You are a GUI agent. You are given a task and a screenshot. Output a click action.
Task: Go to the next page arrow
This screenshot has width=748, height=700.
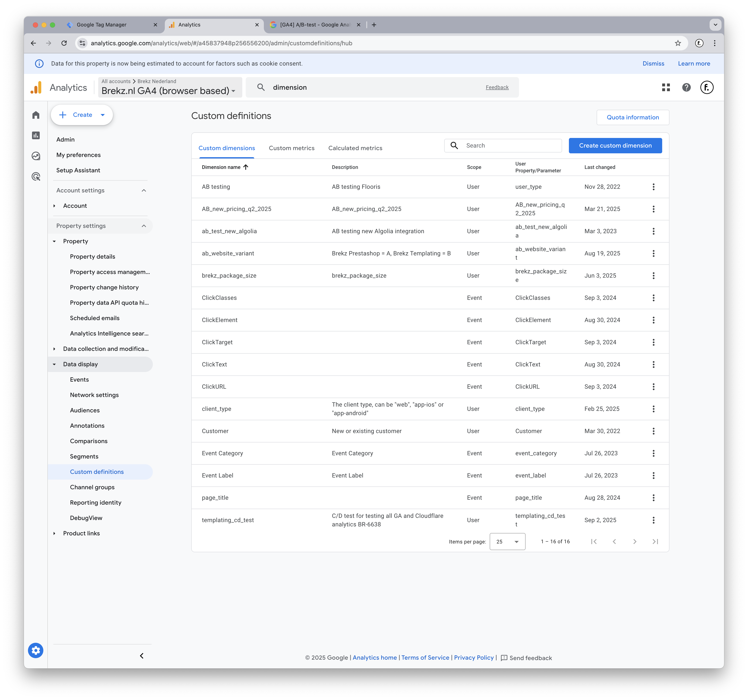635,541
